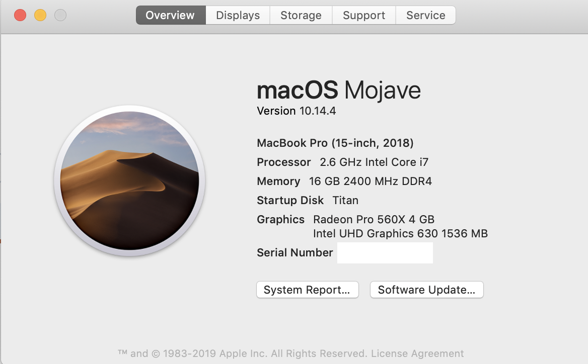Image resolution: width=588 pixels, height=364 pixels.
Task: Click MacBook Pro (15-inch, 2018) model text
Action: pyautogui.click(x=335, y=143)
